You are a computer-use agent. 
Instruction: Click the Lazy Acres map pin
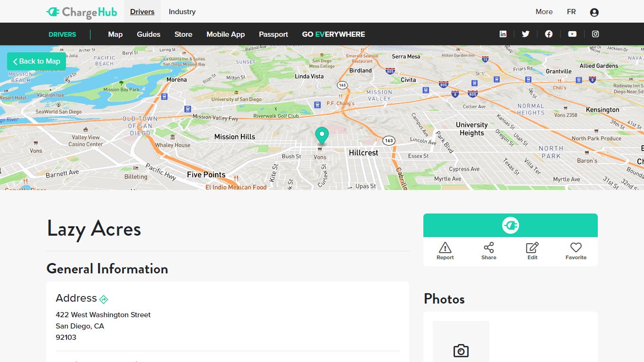pyautogui.click(x=322, y=136)
